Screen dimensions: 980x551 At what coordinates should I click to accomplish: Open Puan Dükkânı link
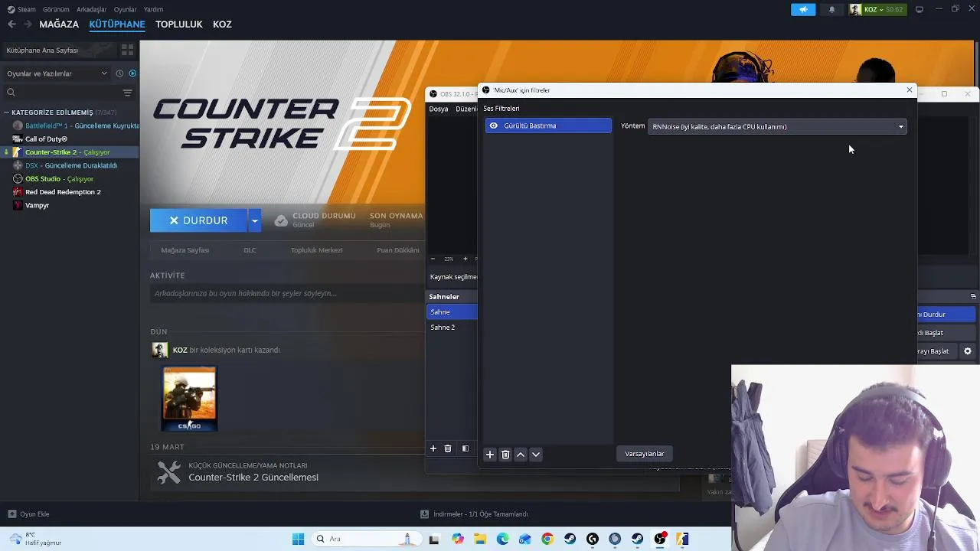(x=398, y=250)
